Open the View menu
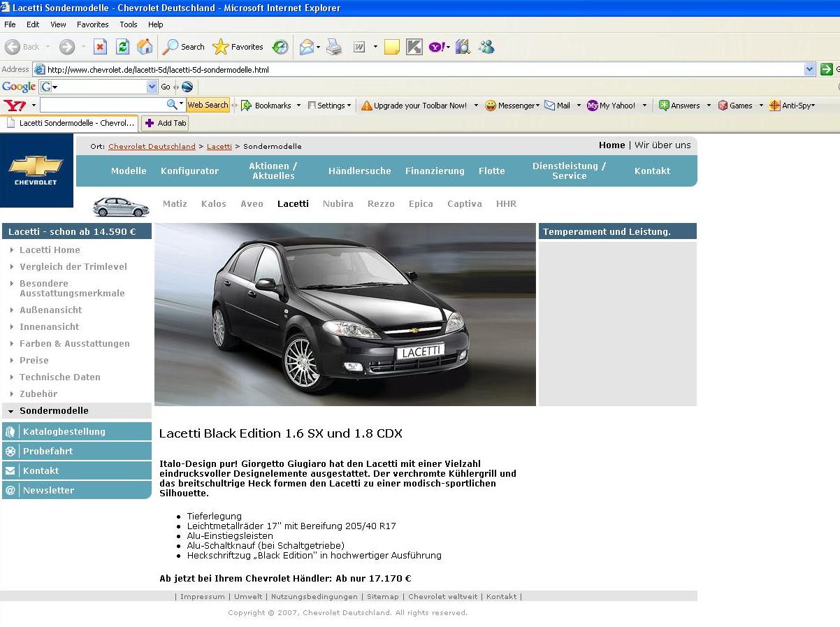The image size is (840, 627). pyautogui.click(x=58, y=24)
